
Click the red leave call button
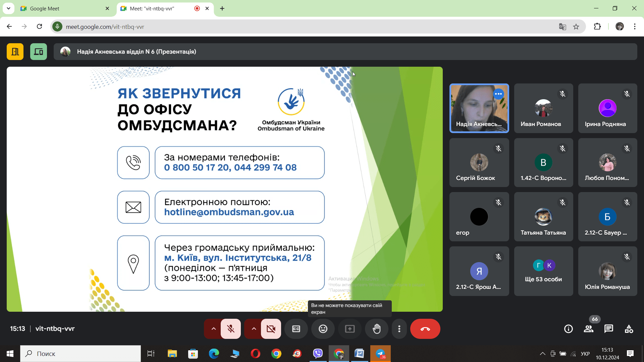coord(425,329)
